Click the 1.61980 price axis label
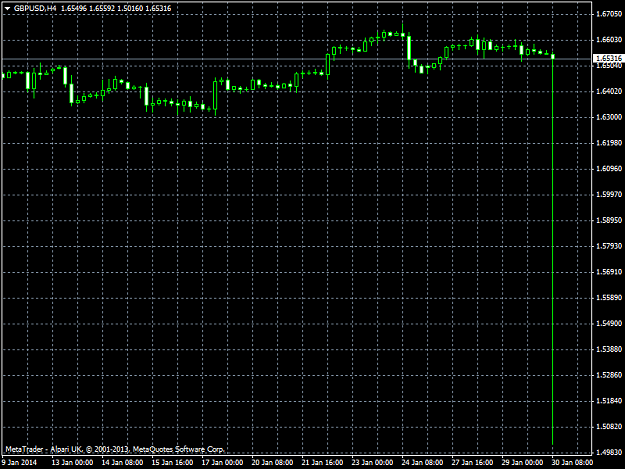Screen dimensions: 625x469 tap(609, 143)
